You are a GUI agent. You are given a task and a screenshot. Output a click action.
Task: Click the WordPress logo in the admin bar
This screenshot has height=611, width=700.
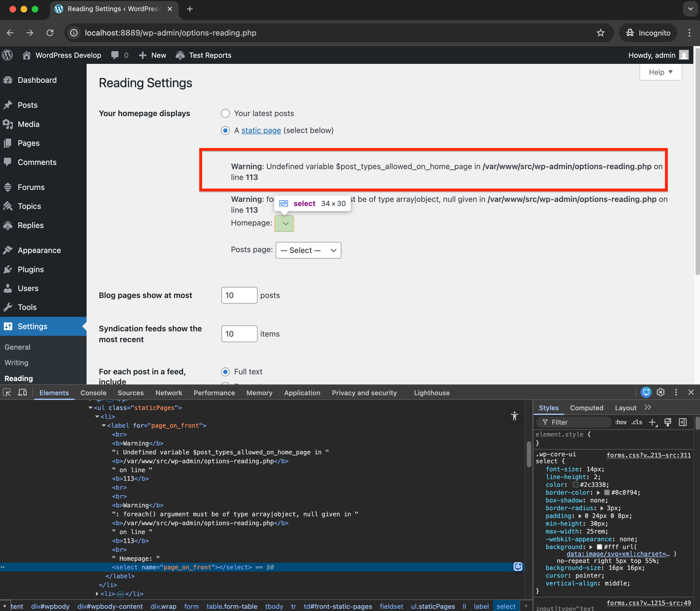tap(7, 55)
